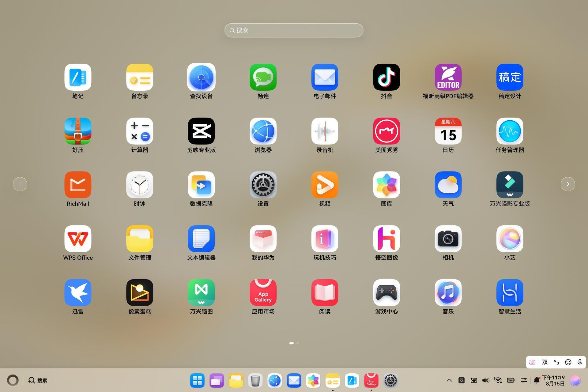The width and height of the screenshot is (588, 392).
Task: Launch 浏览器 from the app grid
Action: pyautogui.click(x=263, y=131)
